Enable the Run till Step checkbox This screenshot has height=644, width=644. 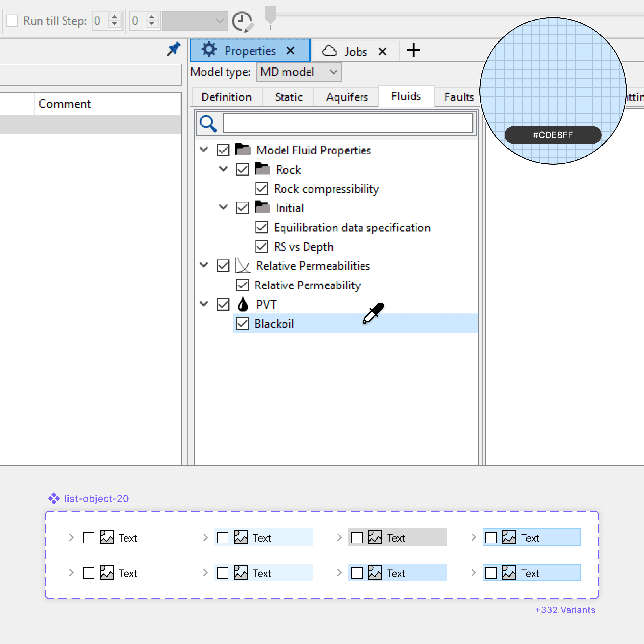(12, 21)
